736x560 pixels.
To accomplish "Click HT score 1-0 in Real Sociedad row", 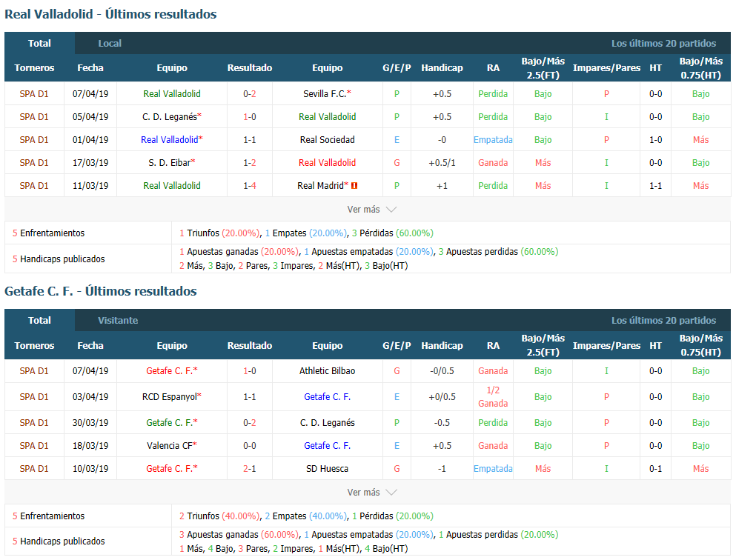I will (656, 140).
